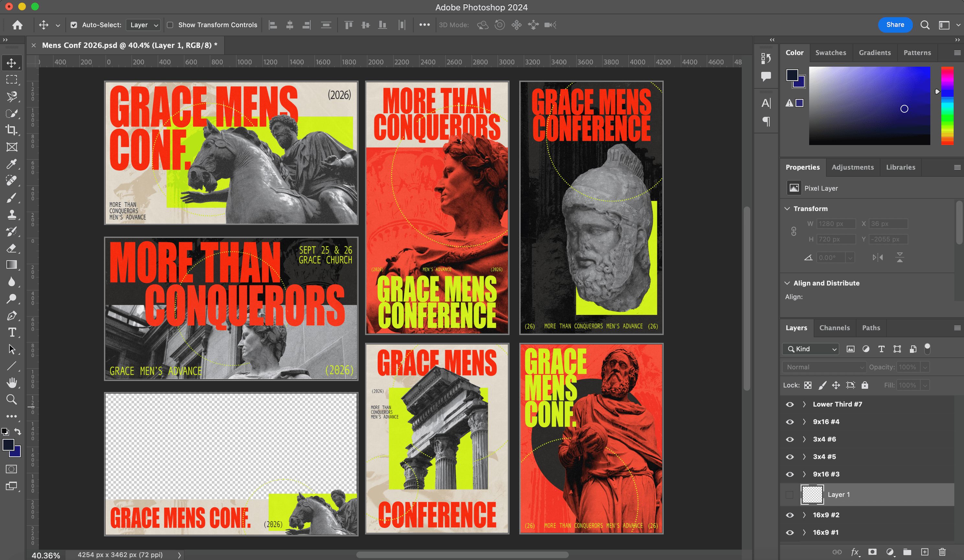Screen dimensions: 964x560
Task: Click the rainbow hue slider
Action: [947, 106]
